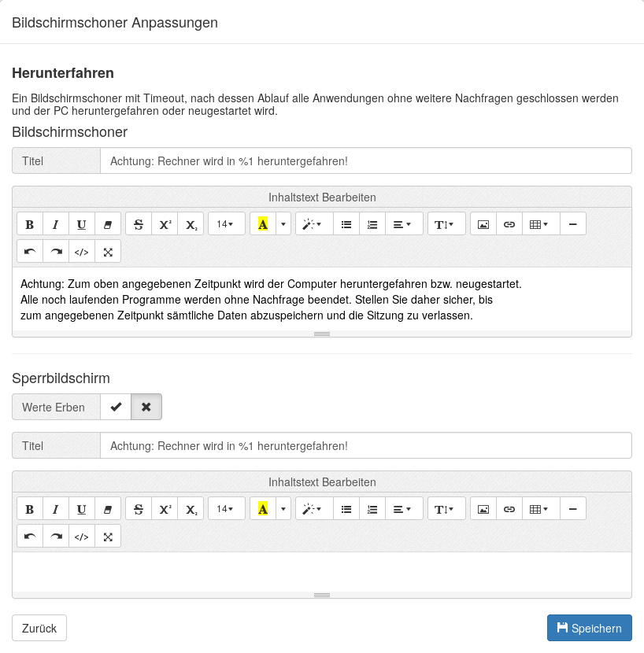
Task: Toggle underline formatting in the lower editor
Action: point(81,508)
